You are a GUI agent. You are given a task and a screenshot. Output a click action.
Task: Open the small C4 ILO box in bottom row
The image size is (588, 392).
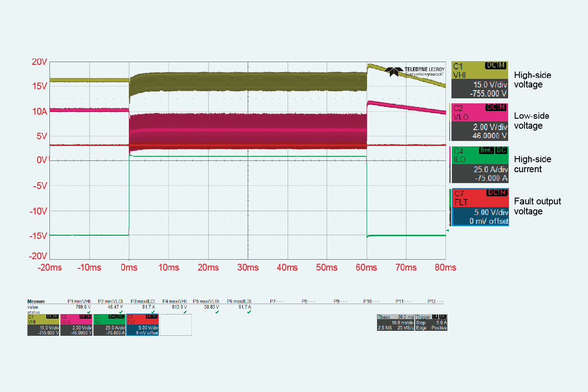pyautogui.click(x=109, y=324)
